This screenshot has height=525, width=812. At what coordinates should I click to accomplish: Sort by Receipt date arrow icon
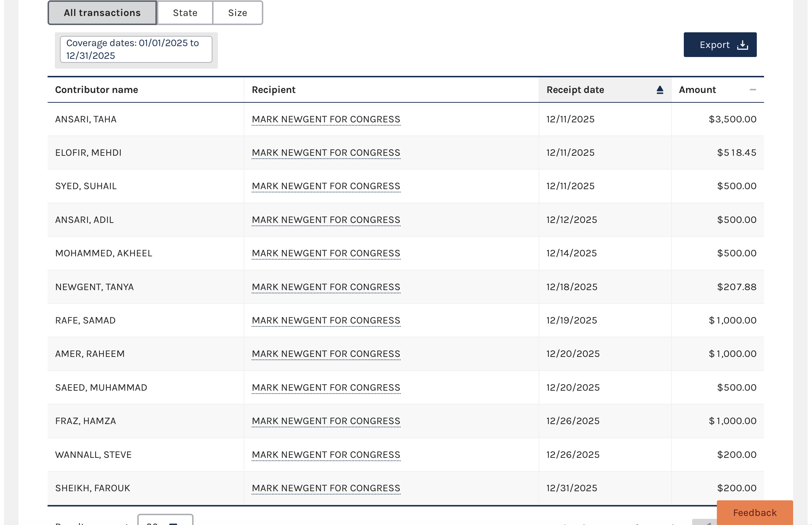click(660, 90)
